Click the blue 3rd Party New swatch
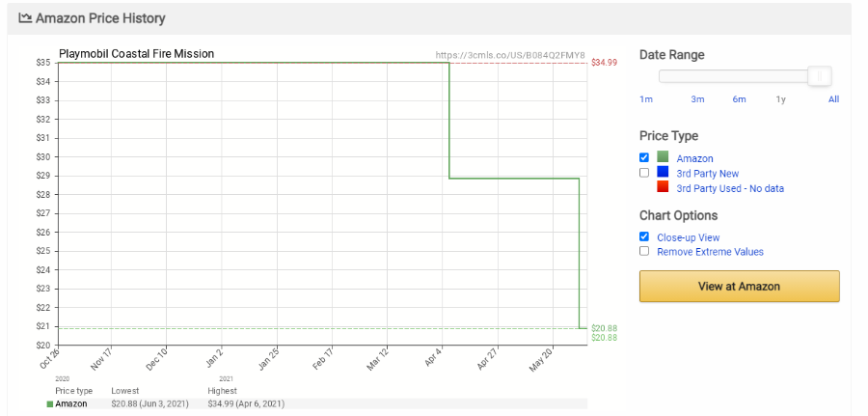868x416 pixels. (x=663, y=172)
